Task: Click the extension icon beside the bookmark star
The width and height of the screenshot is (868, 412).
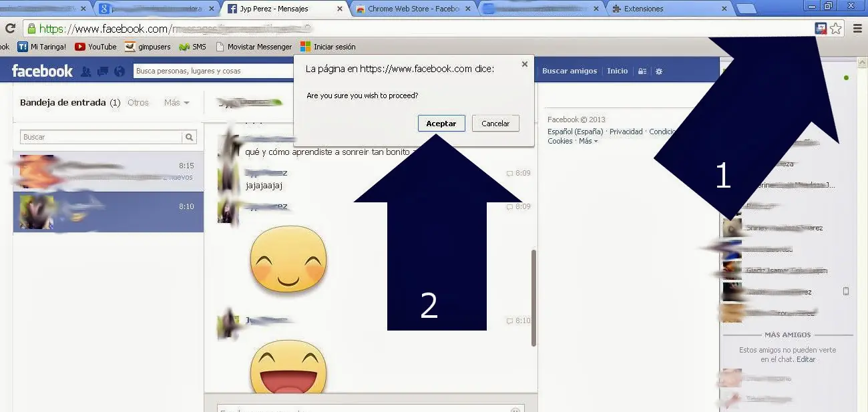Action: point(821,28)
